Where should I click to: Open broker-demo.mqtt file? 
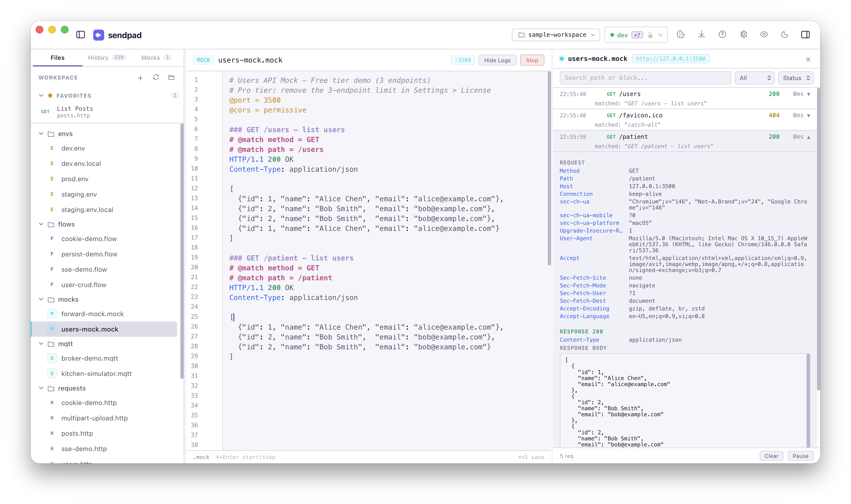tap(90, 358)
